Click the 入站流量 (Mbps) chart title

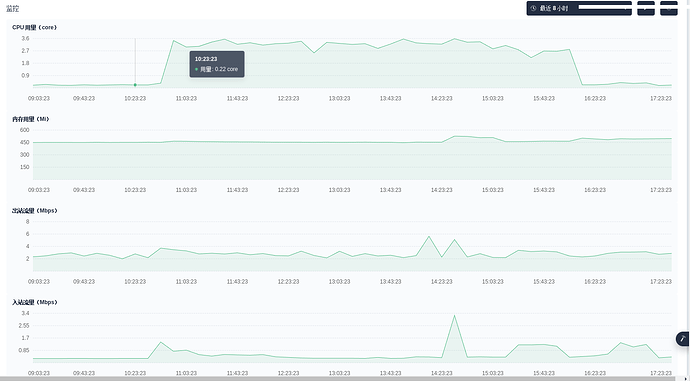coord(34,302)
